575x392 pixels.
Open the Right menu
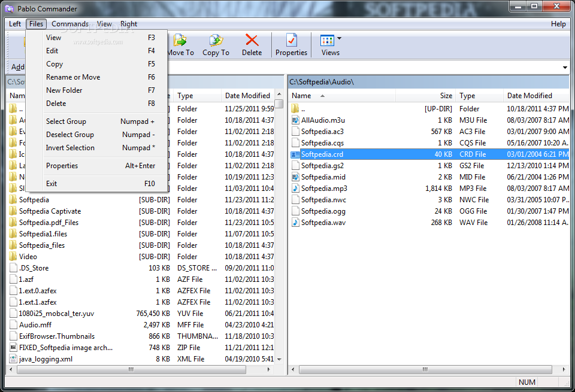[129, 24]
